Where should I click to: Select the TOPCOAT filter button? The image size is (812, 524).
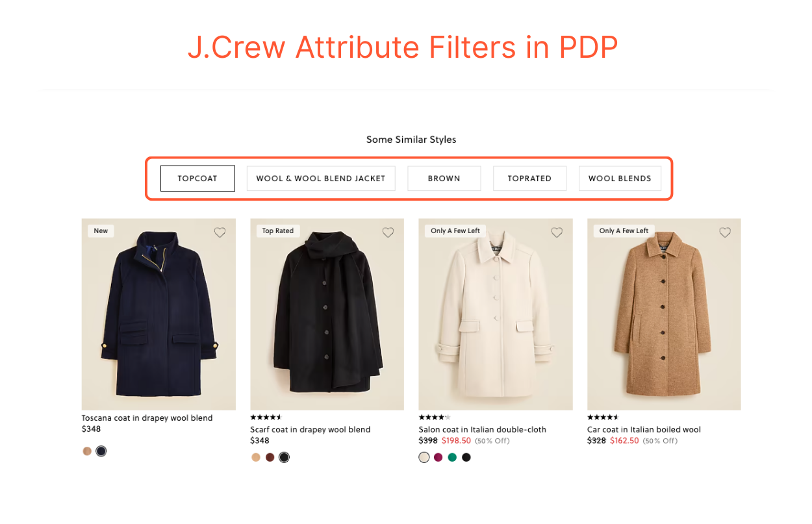(x=197, y=179)
